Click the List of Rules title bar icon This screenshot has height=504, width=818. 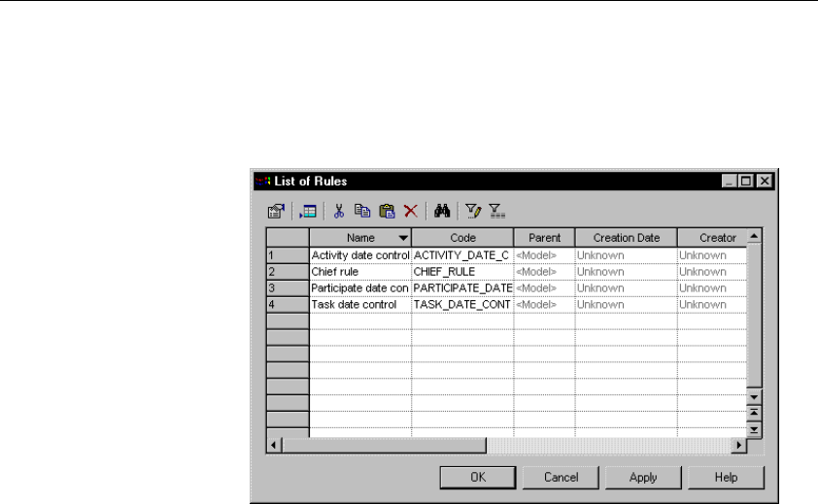click(263, 181)
